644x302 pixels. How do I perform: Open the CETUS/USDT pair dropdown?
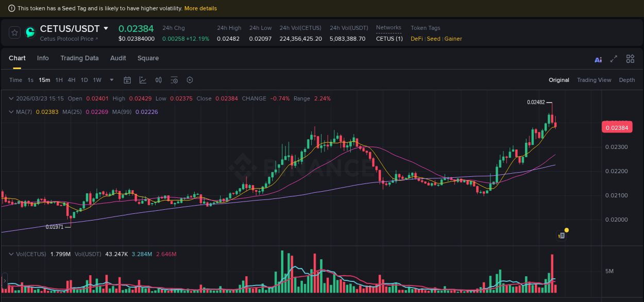click(105, 28)
